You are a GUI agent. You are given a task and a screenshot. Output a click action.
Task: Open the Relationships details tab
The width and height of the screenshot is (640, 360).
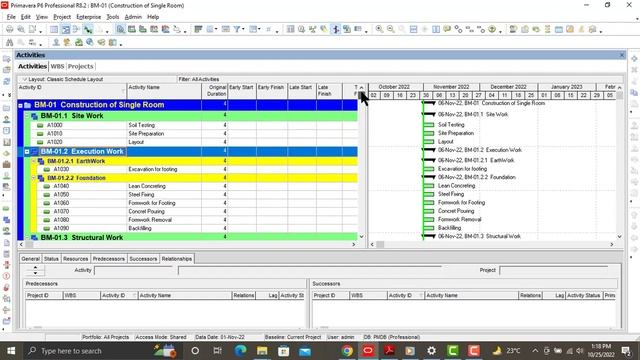[x=177, y=259]
